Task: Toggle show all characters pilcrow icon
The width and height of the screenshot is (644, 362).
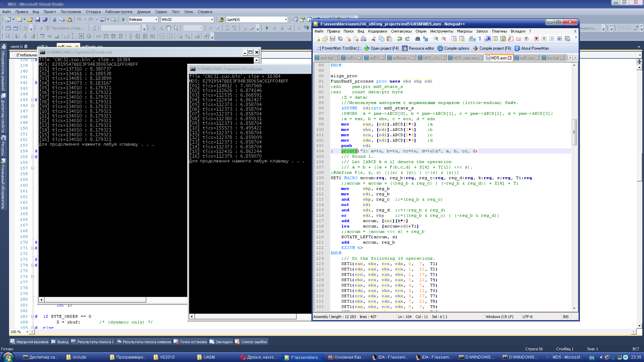Action: click(x=480, y=39)
